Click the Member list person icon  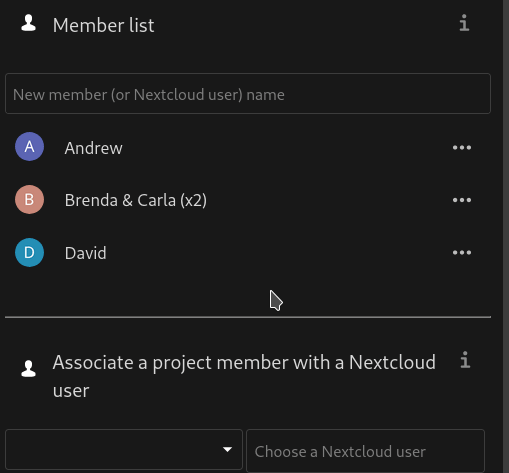(x=28, y=23)
